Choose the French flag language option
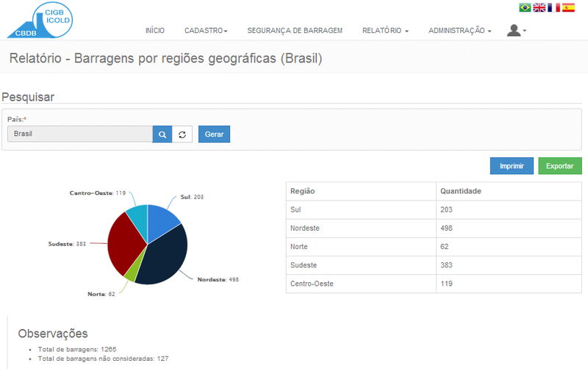588x374 pixels. pyautogui.click(x=553, y=7)
